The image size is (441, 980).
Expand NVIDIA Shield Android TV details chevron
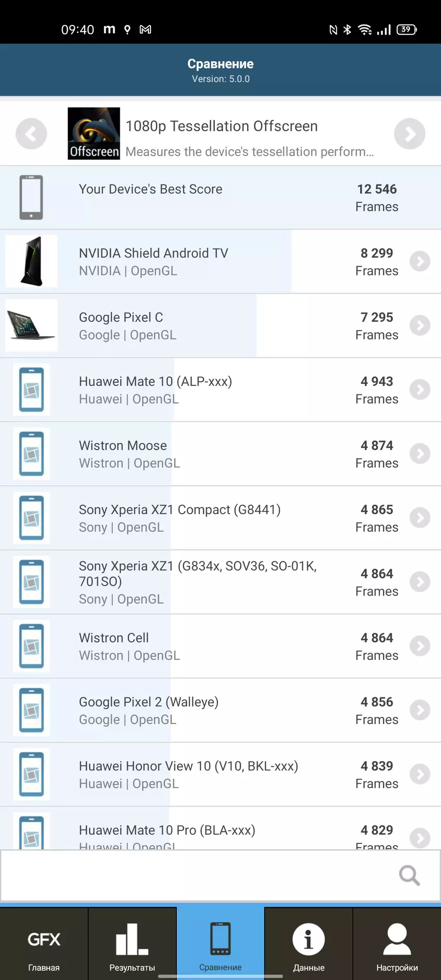click(420, 261)
